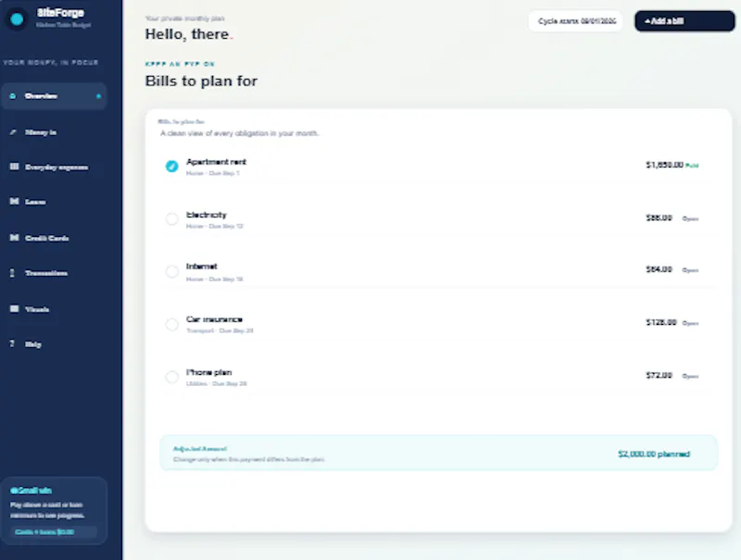The image size is (741, 560).
Task: Switch to Visuals
Action: 37,309
